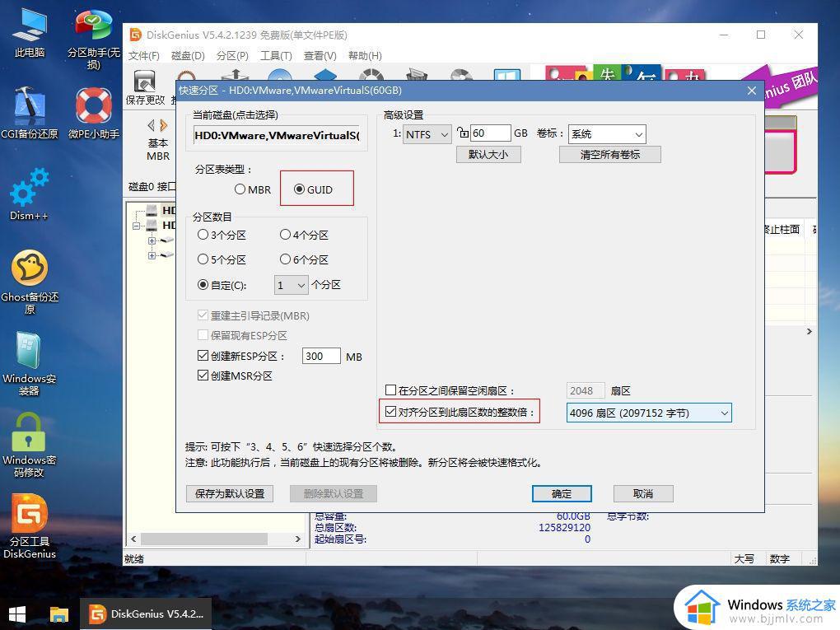Click next disk arrow above 基本 MBR
Screen dimensions: 840x630
pyautogui.click(x=163, y=125)
